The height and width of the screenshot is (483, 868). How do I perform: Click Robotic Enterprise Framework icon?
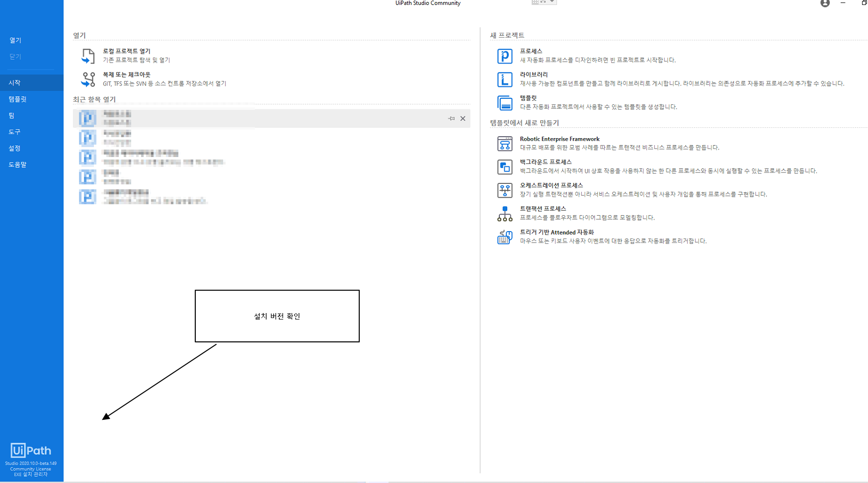505,144
